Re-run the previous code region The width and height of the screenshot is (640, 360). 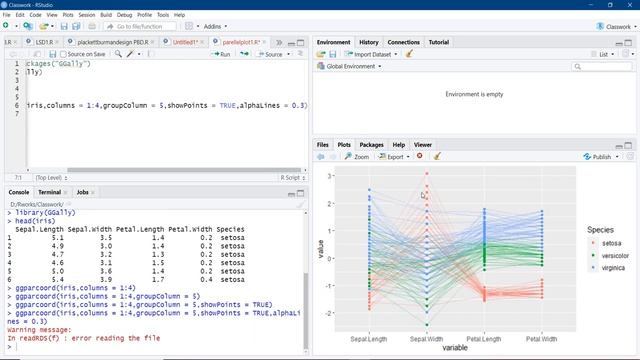(244, 54)
